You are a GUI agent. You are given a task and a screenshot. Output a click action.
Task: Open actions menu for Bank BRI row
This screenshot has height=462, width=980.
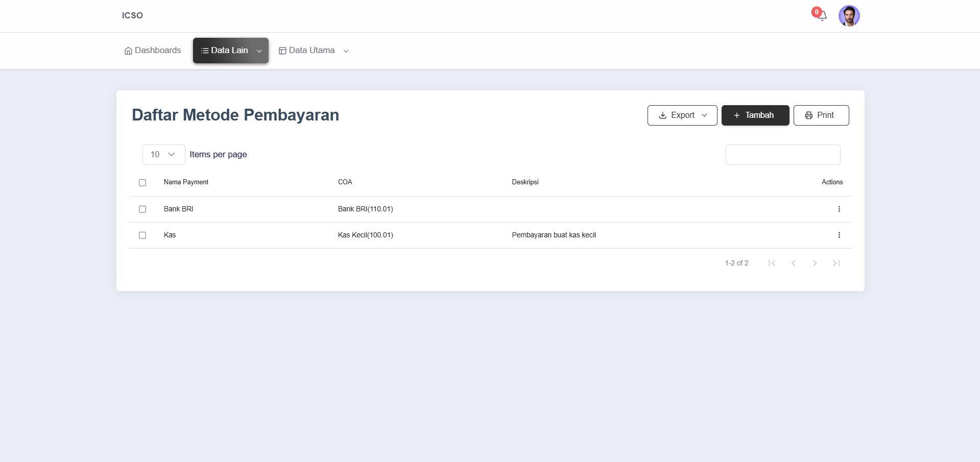click(x=839, y=209)
